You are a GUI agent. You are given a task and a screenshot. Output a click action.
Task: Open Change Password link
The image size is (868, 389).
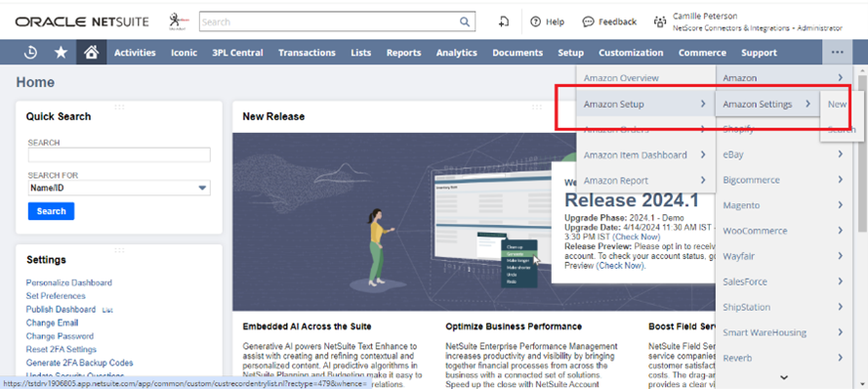[x=60, y=336]
